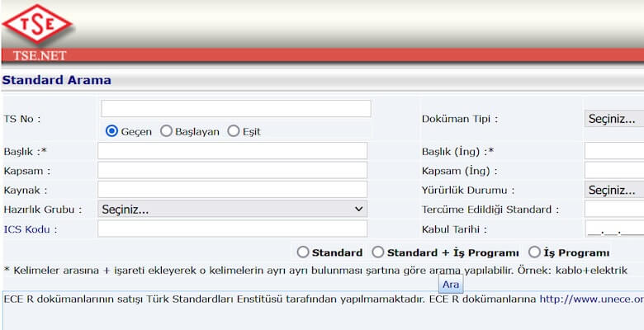The image size is (644, 330).
Task: Open the Yürürlük Durumu dropdown
Action: click(x=613, y=190)
